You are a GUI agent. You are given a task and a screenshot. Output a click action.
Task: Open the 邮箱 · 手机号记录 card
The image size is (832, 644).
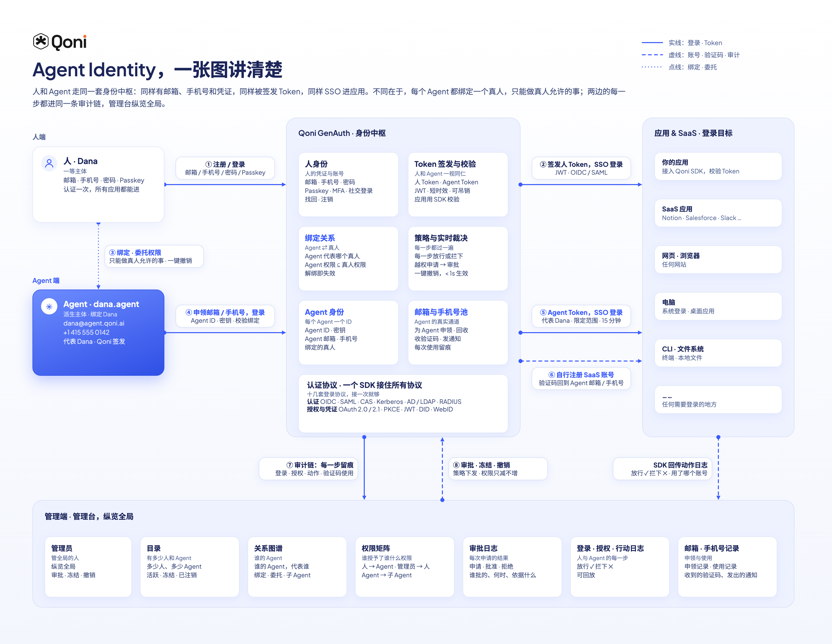(x=727, y=567)
